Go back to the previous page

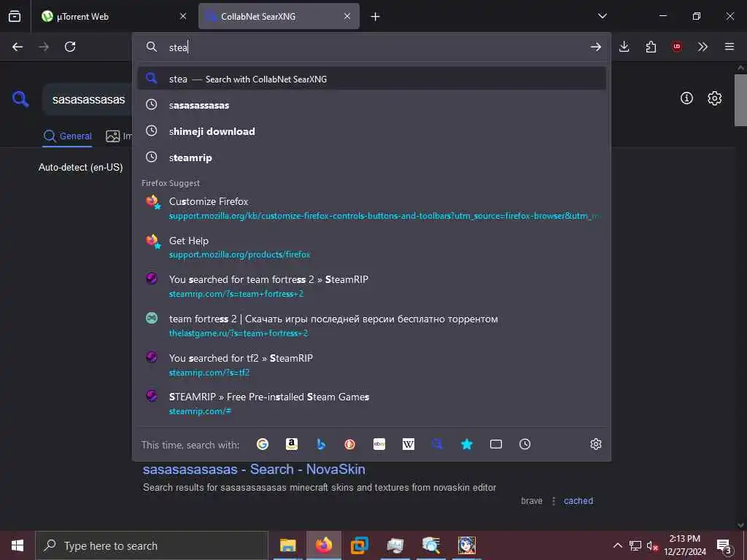click(x=18, y=47)
